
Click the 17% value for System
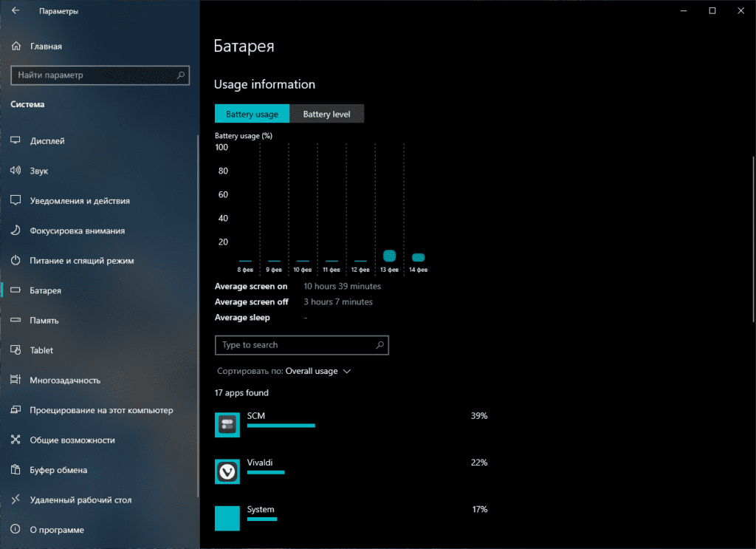pos(480,509)
